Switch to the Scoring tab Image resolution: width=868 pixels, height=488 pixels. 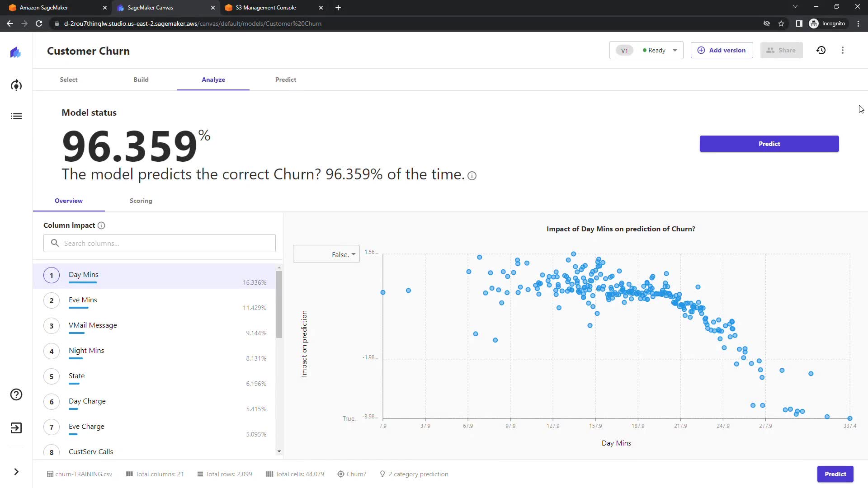click(x=141, y=201)
